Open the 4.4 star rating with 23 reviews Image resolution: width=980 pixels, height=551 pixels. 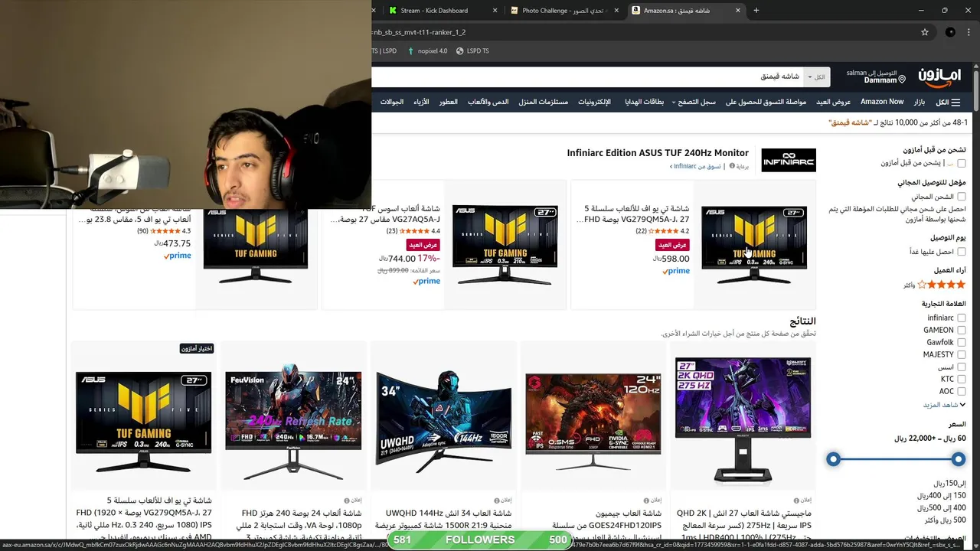(413, 231)
